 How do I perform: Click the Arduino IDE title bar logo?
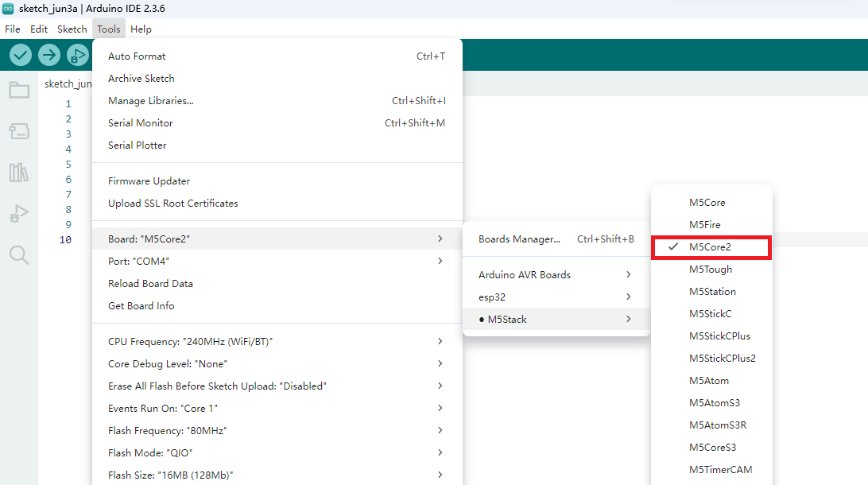[x=8, y=8]
